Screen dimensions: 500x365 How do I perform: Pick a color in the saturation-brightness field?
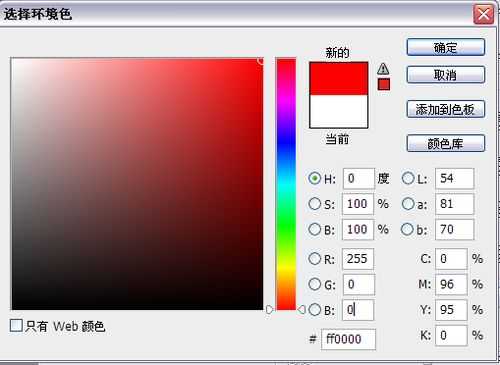[x=137, y=184]
